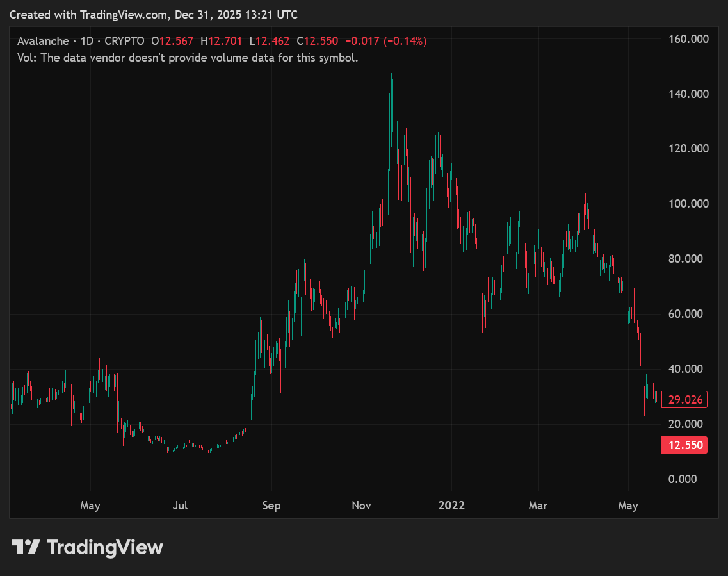Viewport: 728px width, 576px height.
Task: Click the TradingView logo icon
Action: [26, 547]
